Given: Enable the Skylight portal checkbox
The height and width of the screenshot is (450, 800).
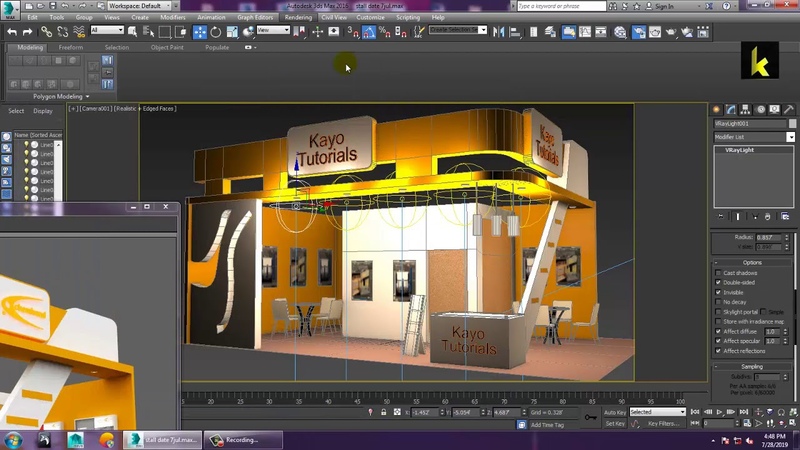Looking at the screenshot, I should pos(718,312).
